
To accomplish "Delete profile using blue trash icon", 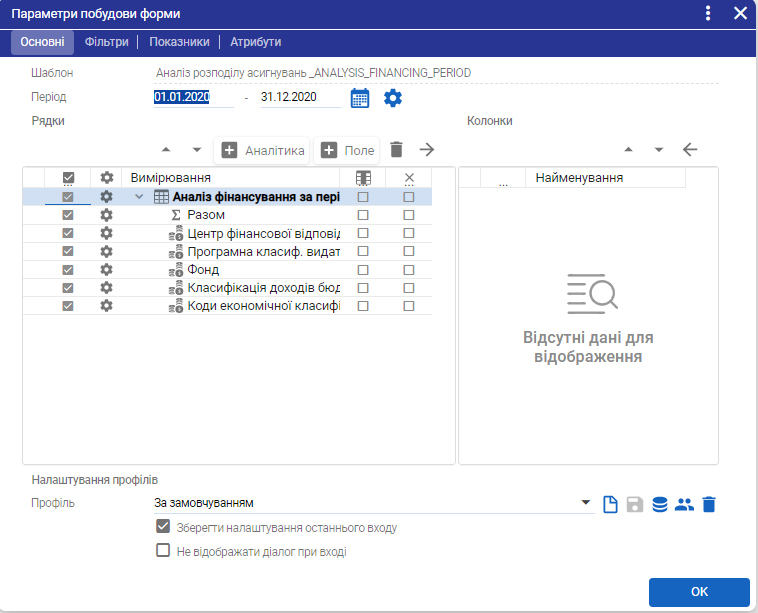I will 709,504.
